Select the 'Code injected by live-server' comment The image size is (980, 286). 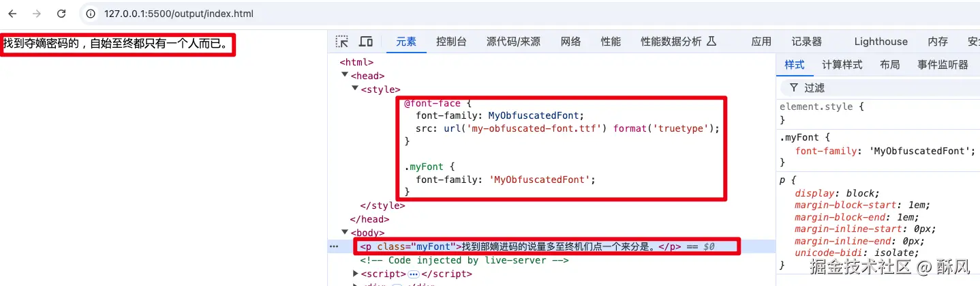[x=464, y=260]
